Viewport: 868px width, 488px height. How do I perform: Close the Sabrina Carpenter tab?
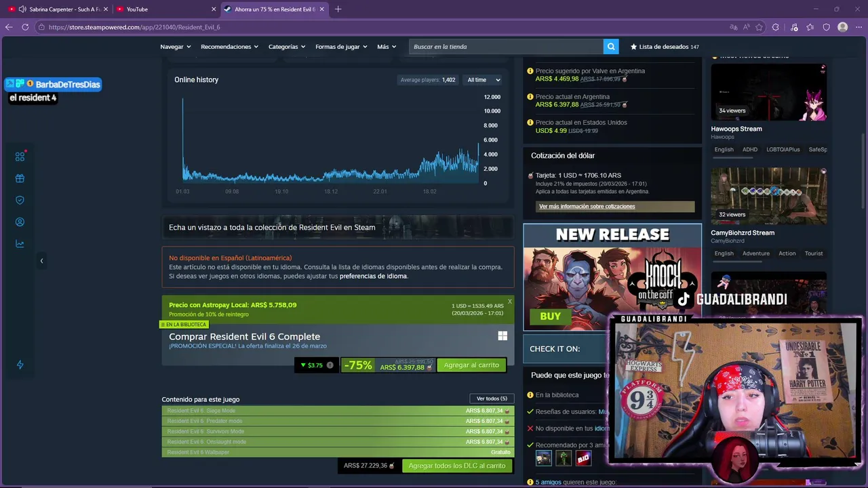coord(106,9)
